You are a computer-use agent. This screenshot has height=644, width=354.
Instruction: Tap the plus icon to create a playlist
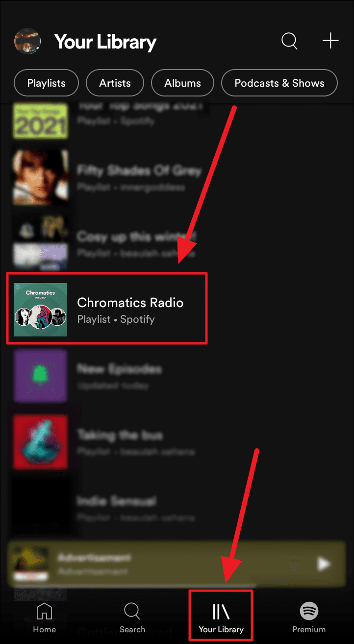330,41
